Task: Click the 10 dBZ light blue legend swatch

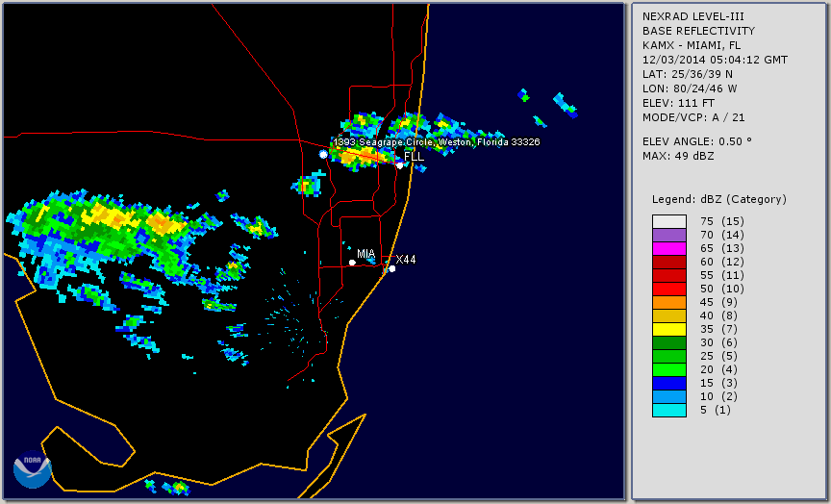Action: 668,396
